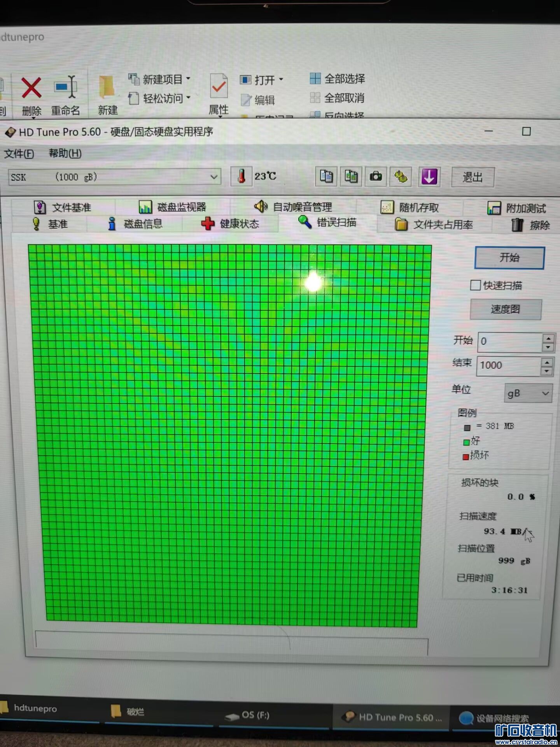Switch to the Health Status tab
Viewport: 560px width, 747px height.
230,224
